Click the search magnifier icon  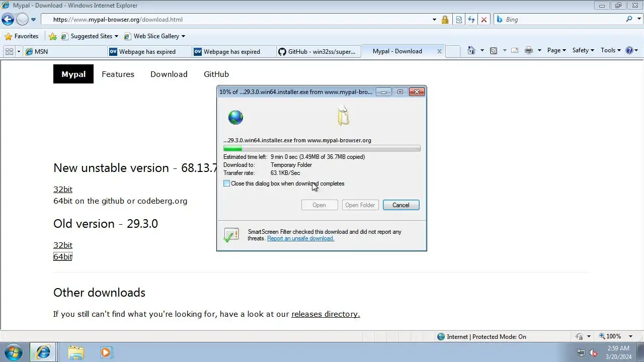tap(629, 19)
